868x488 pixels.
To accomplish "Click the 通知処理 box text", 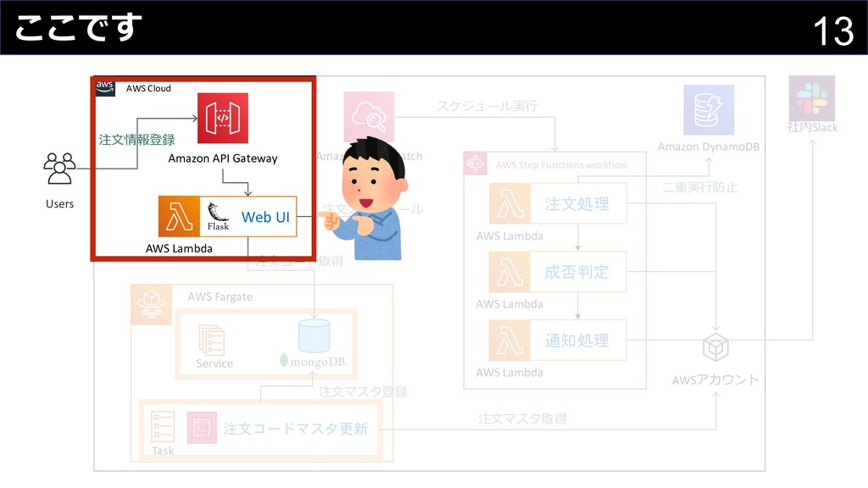I will (x=576, y=340).
